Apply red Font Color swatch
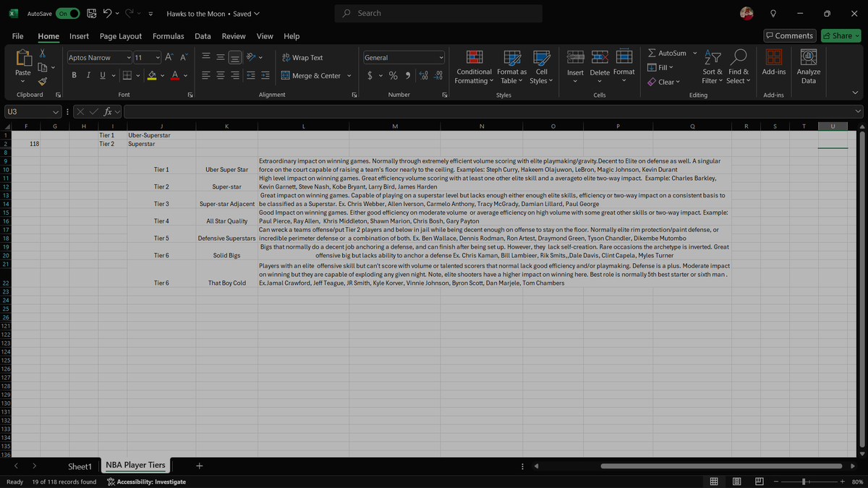The width and height of the screenshot is (868, 488). [176, 75]
